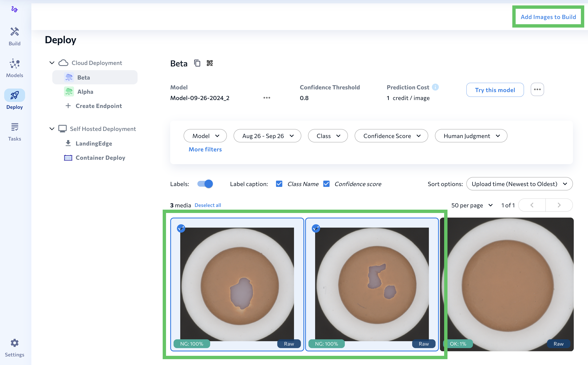Open the Confidence Score filter dropdown
The image size is (588, 365).
tap(391, 136)
